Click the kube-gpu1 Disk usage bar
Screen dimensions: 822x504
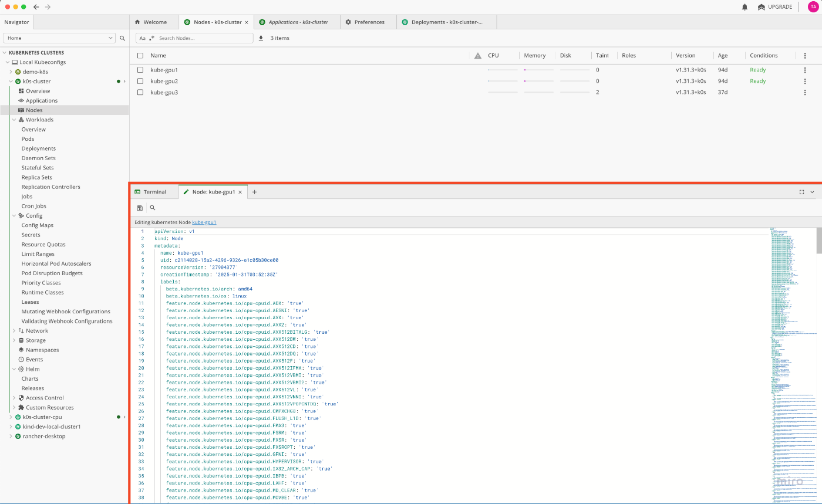[x=574, y=70]
